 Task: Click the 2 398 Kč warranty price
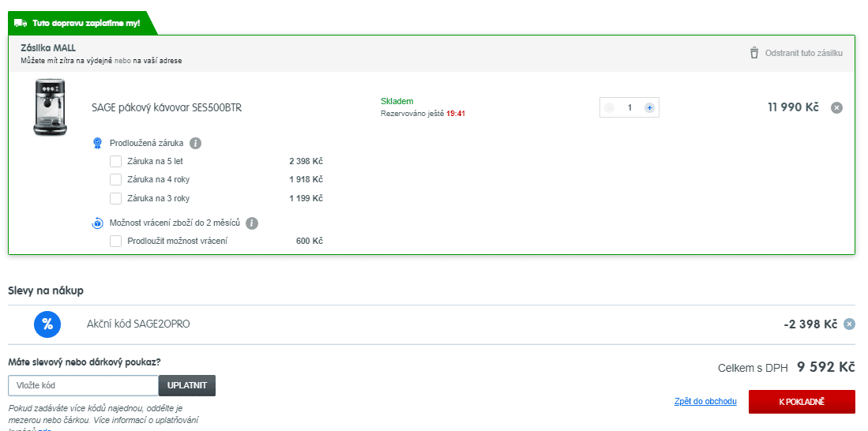coord(306,162)
